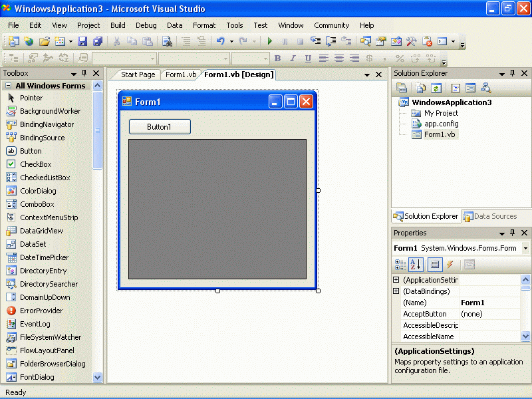This screenshot has width=532, height=399.
Task: Toggle Categorized view in the Properties window
Action: click(400, 265)
